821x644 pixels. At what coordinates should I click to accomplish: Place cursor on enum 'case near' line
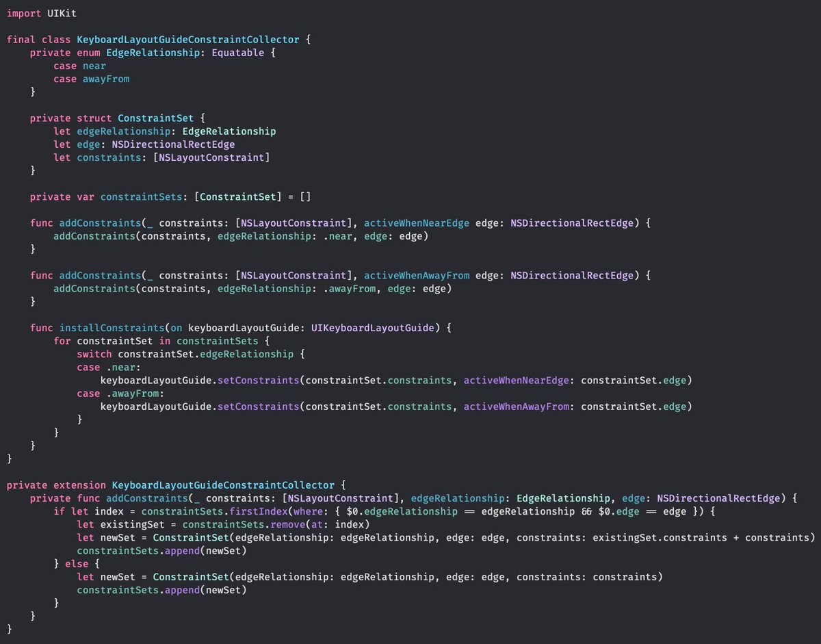(x=80, y=66)
